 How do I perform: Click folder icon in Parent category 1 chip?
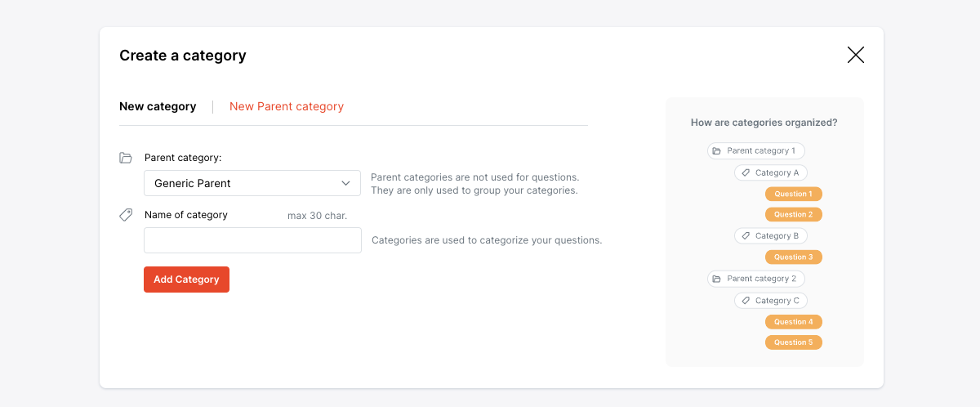[x=716, y=151]
